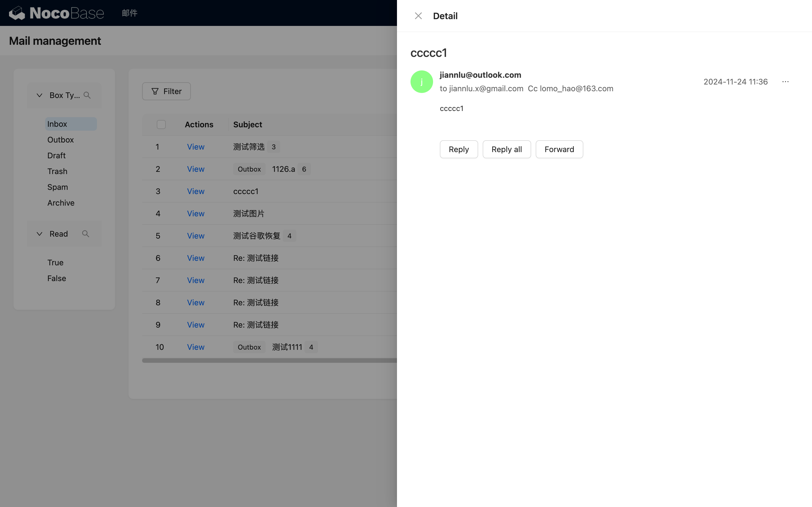
Task: Click the search icon beside Read
Action: click(x=85, y=234)
